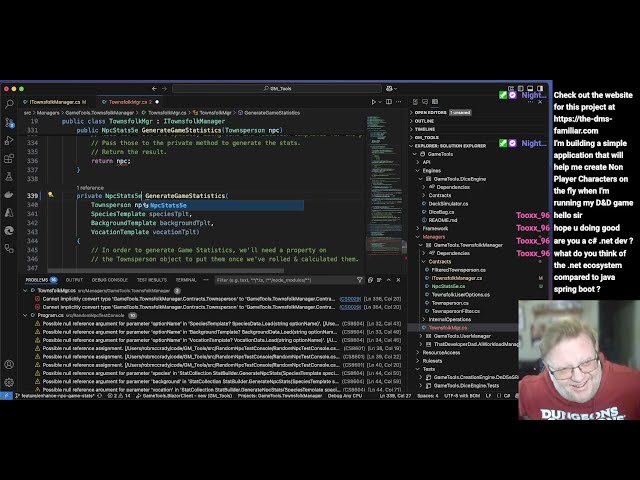The image size is (640, 480).
Task: Toggle problems view as table icon
Action: point(378,280)
